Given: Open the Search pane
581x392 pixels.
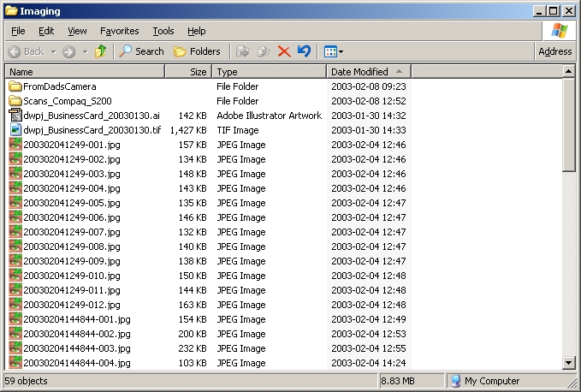Looking at the screenshot, I should click(142, 51).
